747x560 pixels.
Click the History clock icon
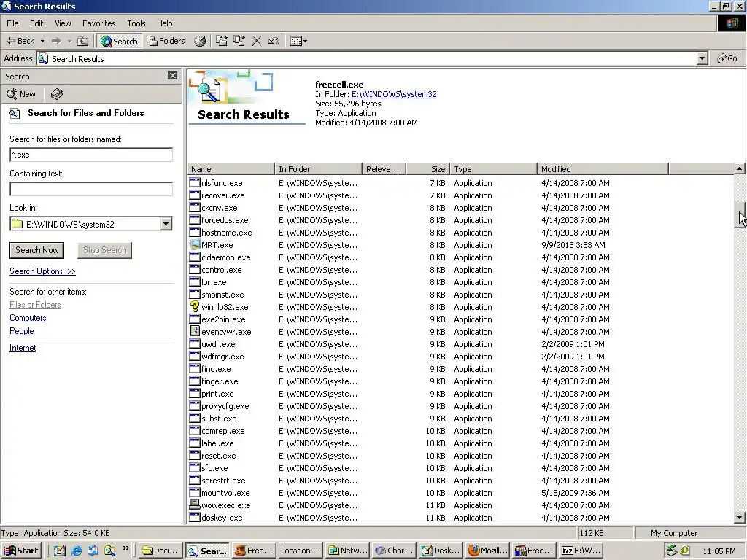(x=200, y=41)
